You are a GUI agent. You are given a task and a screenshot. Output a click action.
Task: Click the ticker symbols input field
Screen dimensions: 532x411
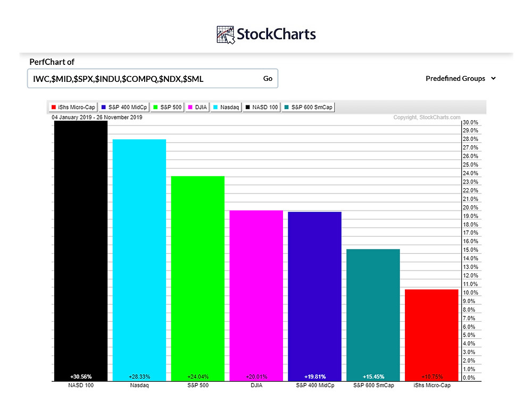coord(153,79)
